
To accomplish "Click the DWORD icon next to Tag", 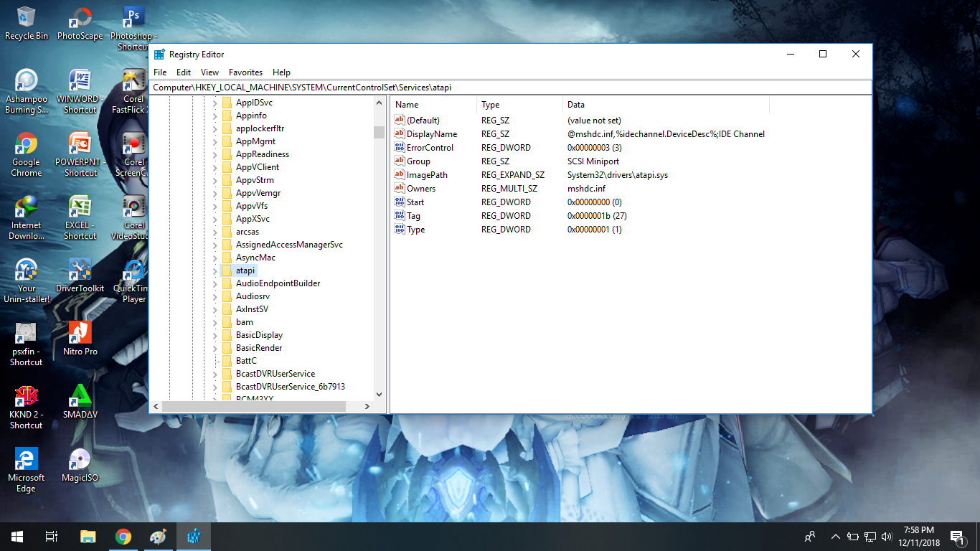I will 400,215.
